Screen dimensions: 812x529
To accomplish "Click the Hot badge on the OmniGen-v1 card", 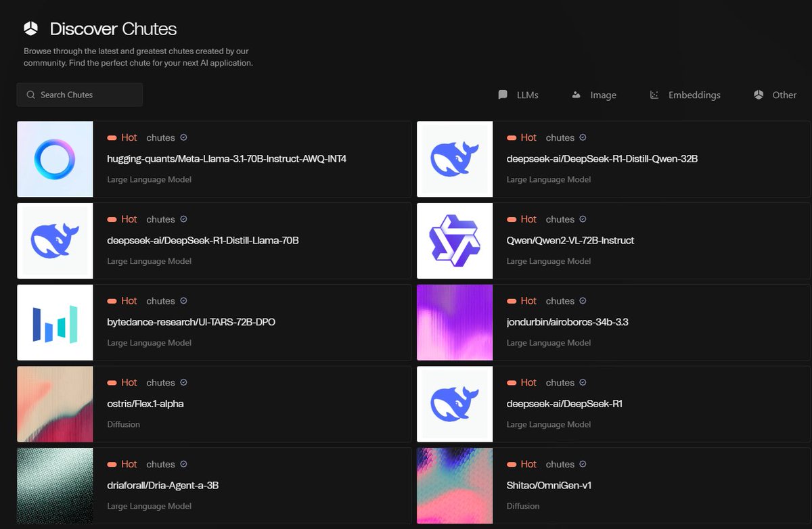I will click(522, 465).
